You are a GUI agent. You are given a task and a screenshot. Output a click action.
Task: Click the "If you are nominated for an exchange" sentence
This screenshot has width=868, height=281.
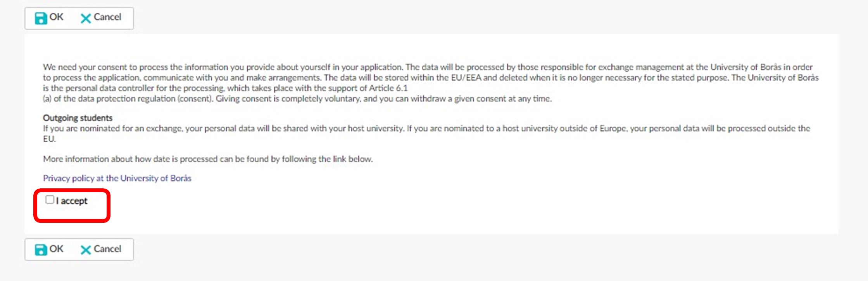pyautogui.click(x=223, y=128)
